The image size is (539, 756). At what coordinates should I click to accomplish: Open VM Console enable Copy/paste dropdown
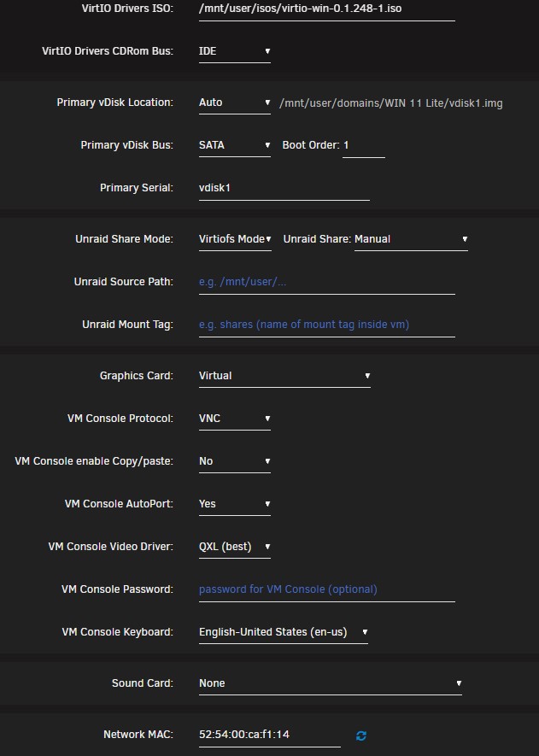point(234,461)
